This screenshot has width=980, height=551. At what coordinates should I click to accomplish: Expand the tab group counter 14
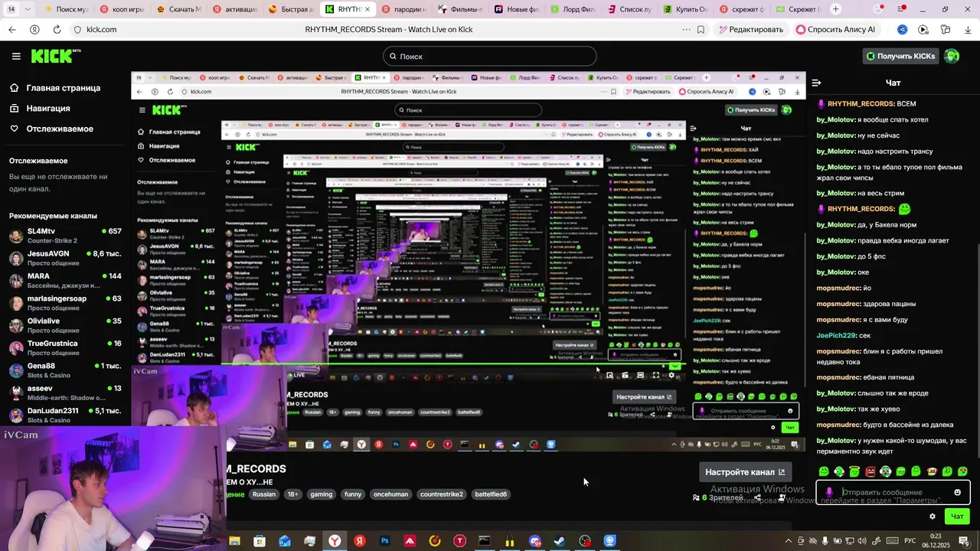point(11,9)
